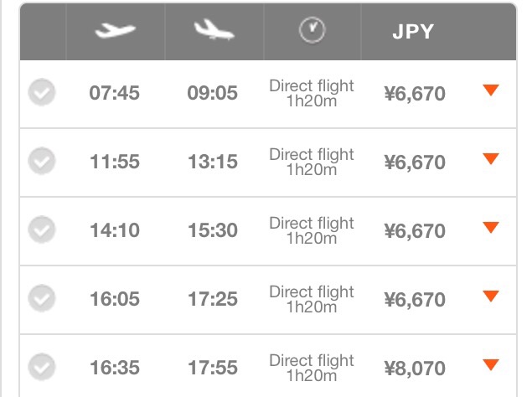Click Direct flight 1h20m on 14:10 row
This screenshot has width=532, height=397.
tap(312, 230)
